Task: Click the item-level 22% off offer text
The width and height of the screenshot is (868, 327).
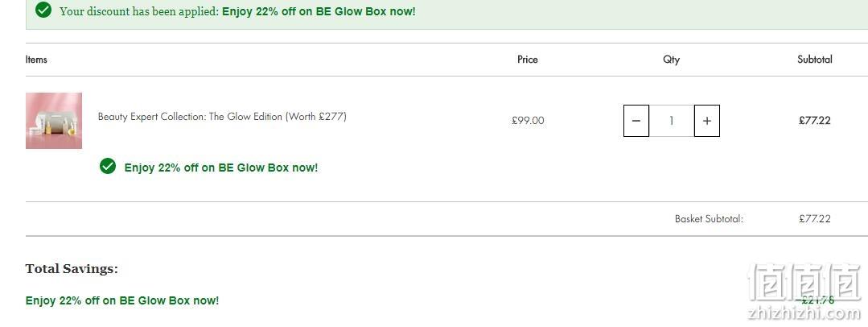Action: tap(221, 168)
